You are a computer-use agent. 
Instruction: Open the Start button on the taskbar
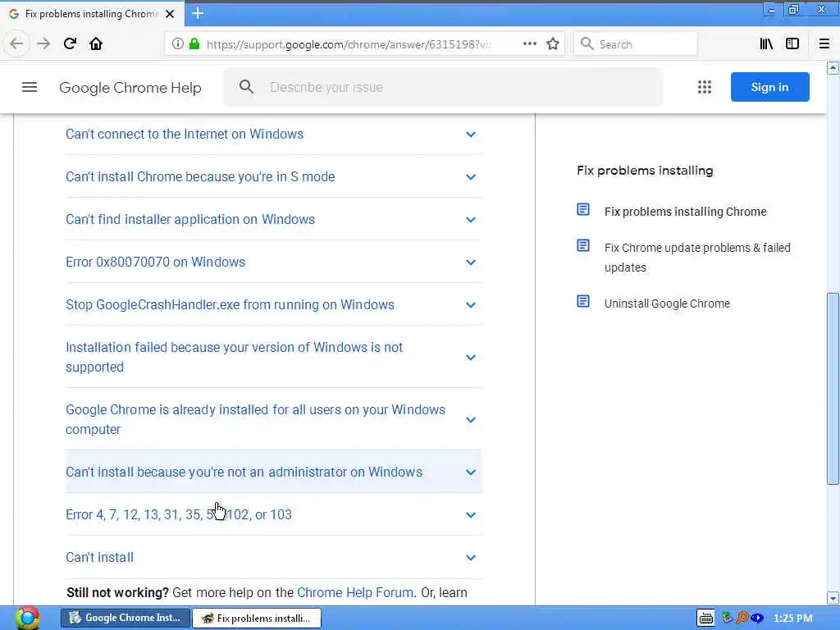click(x=27, y=618)
